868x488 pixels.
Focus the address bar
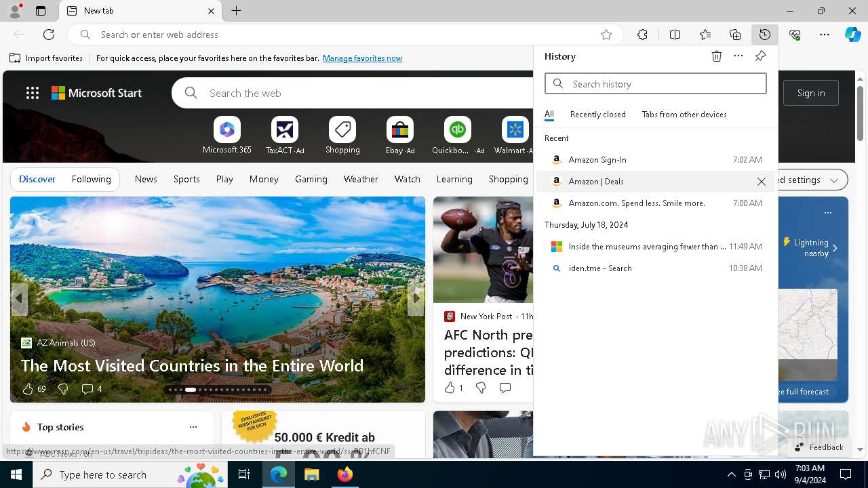pyautogui.click(x=346, y=35)
